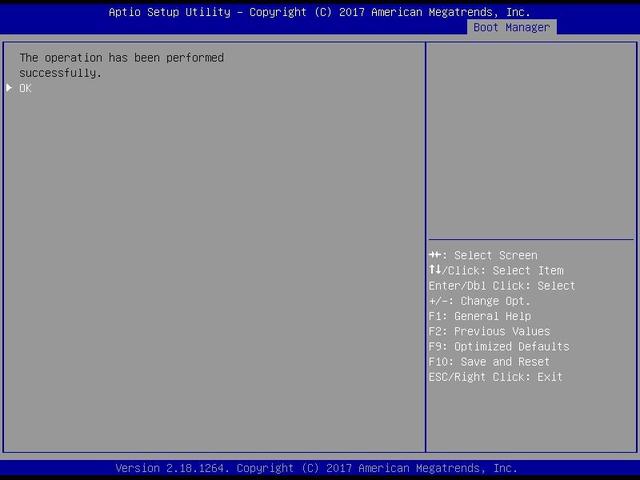This screenshot has height=480, width=640.
Task: Click the up-down arrows icon for Select Item
Action: (x=434, y=270)
